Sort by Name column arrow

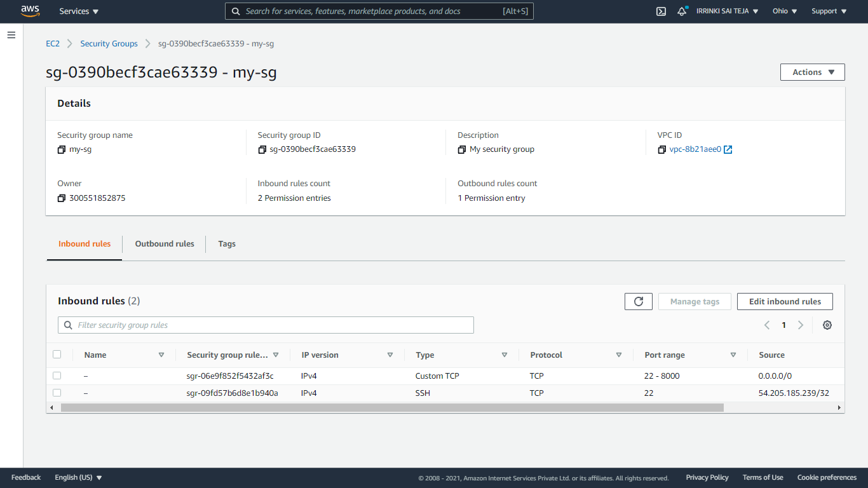161,355
